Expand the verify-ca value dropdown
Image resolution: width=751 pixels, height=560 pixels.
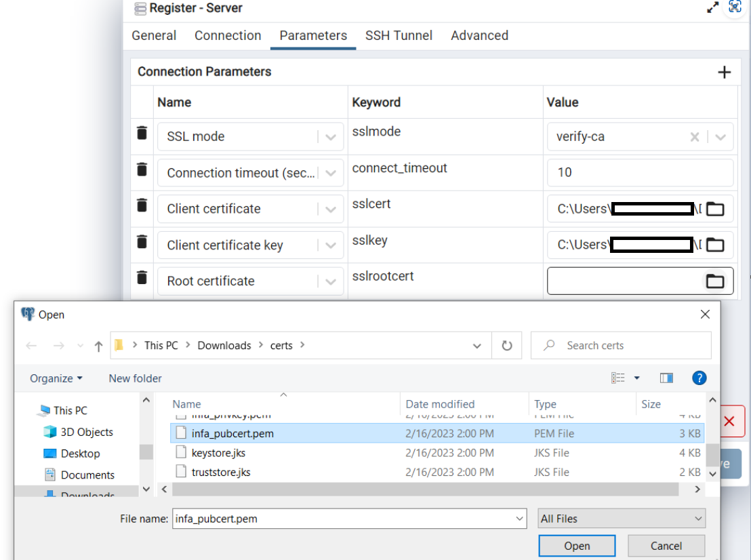pos(720,137)
